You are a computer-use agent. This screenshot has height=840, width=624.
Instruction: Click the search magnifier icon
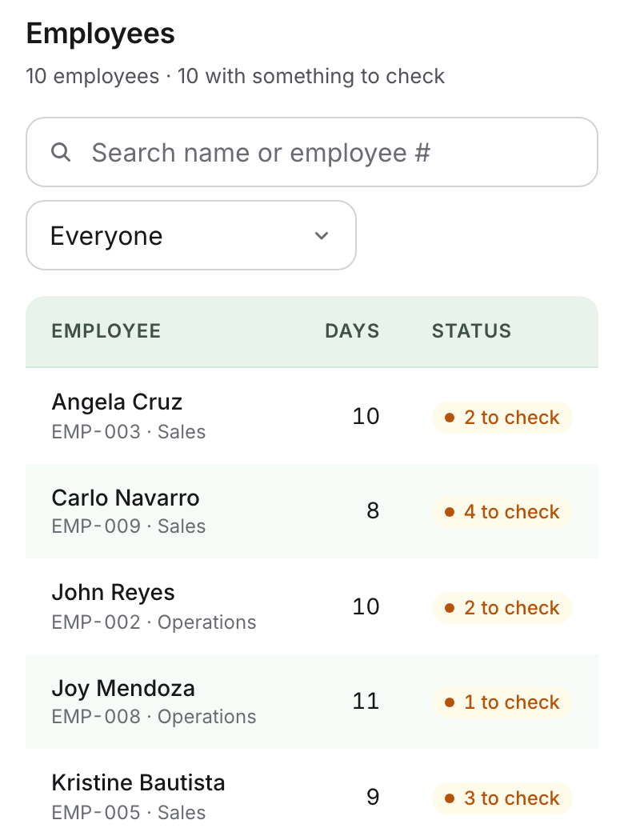pyautogui.click(x=61, y=152)
